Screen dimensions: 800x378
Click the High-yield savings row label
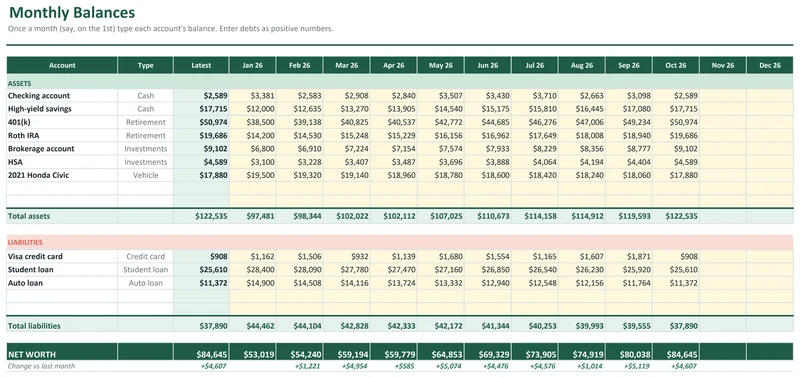point(40,109)
